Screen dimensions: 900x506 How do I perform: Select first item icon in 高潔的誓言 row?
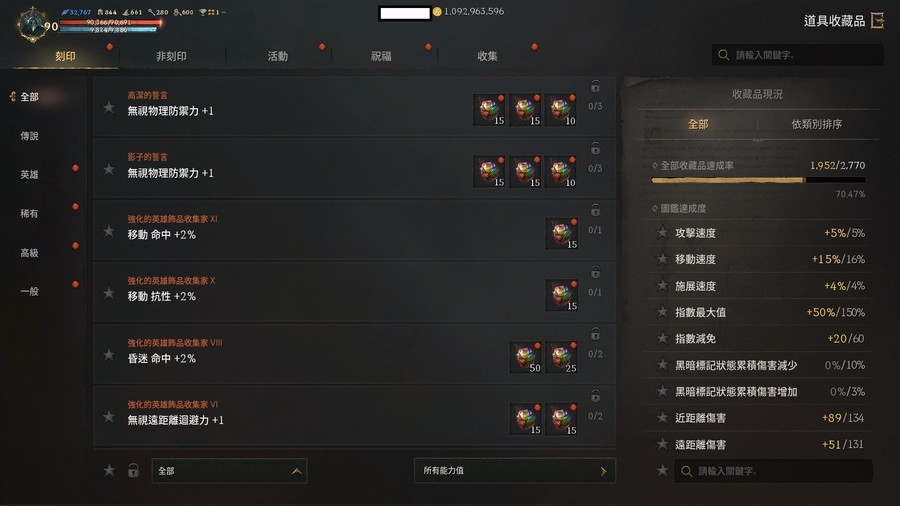coord(490,110)
